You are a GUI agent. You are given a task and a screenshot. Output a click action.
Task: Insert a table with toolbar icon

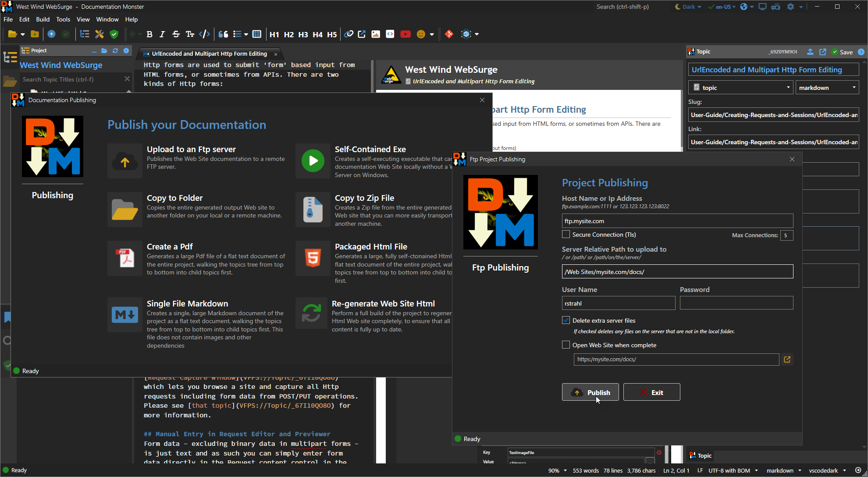(x=257, y=34)
